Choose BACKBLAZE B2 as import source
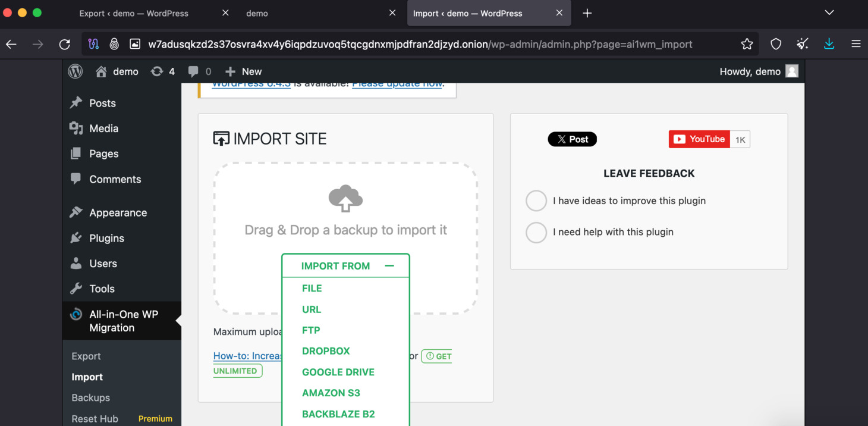Image resolution: width=868 pixels, height=426 pixels. pyautogui.click(x=338, y=414)
